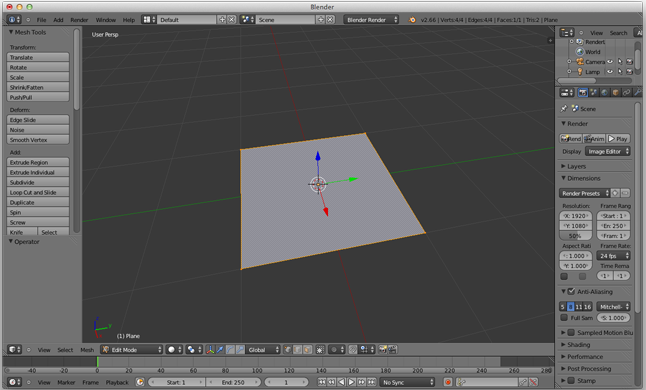646x390 pixels.
Task: Open the modifiers wrench properties tab
Action: (637, 93)
